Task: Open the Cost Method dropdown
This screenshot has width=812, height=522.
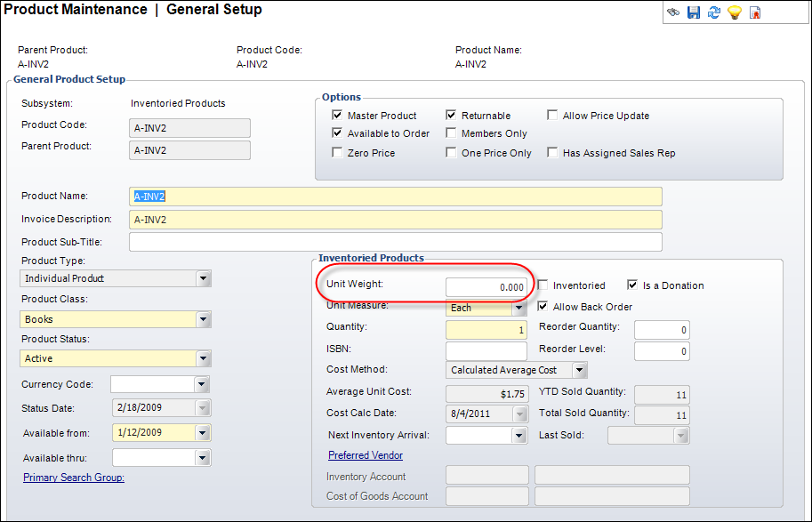Action: pyautogui.click(x=579, y=370)
